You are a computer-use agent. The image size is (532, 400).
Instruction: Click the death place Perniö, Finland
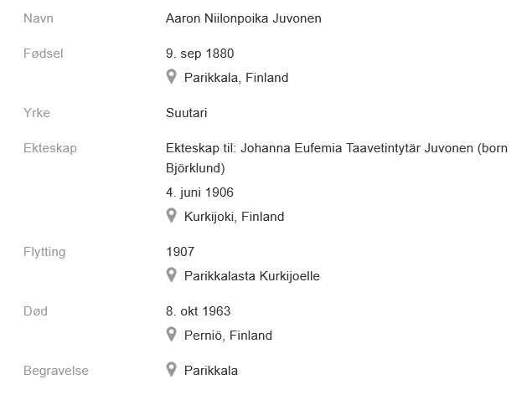228,336
